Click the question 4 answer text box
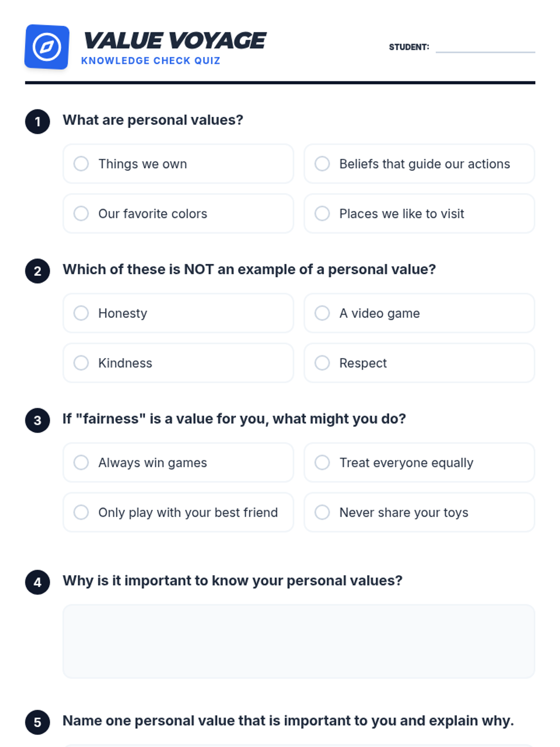 click(299, 641)
